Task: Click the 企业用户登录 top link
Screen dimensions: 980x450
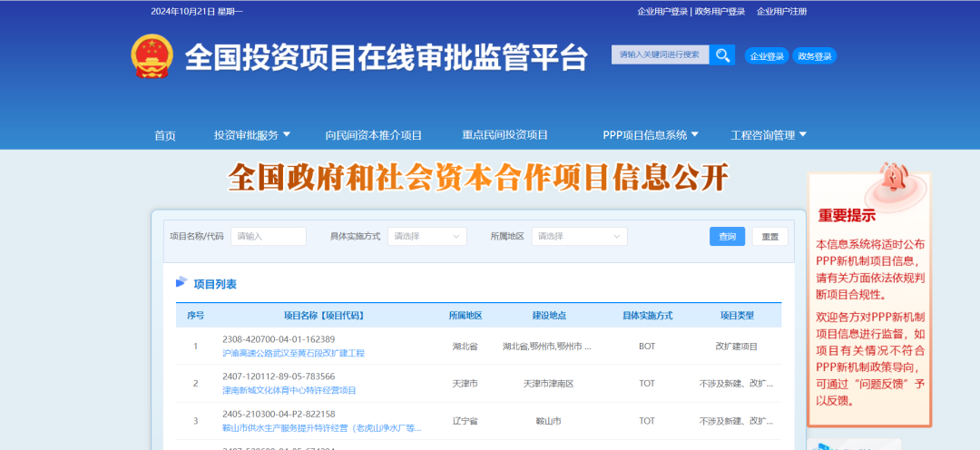Action: coord(662,11)
